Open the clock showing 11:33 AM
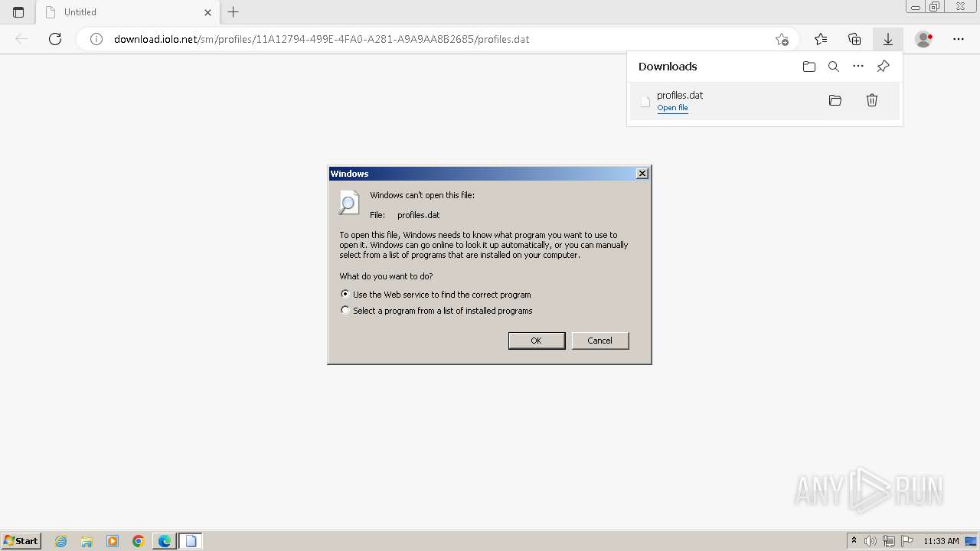The image size is (980, 551). (941, 541)
